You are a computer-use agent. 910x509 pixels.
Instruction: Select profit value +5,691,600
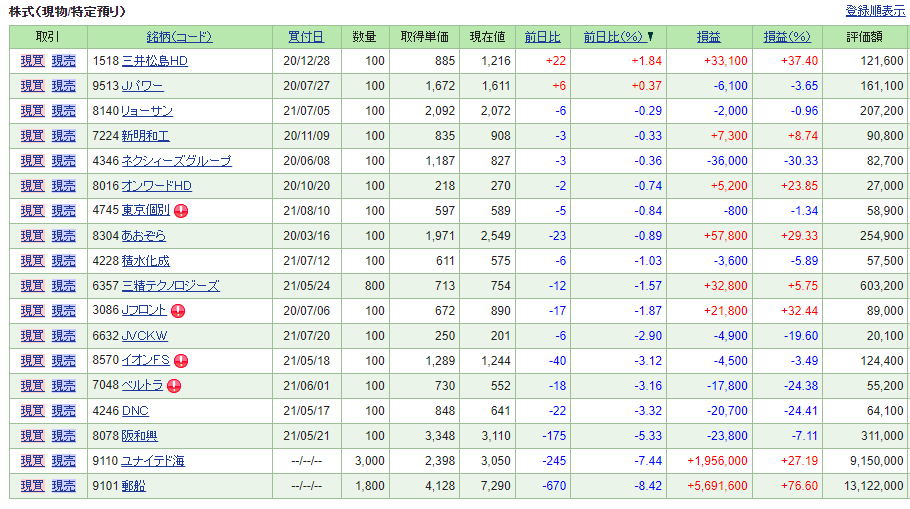pos(717,486)
